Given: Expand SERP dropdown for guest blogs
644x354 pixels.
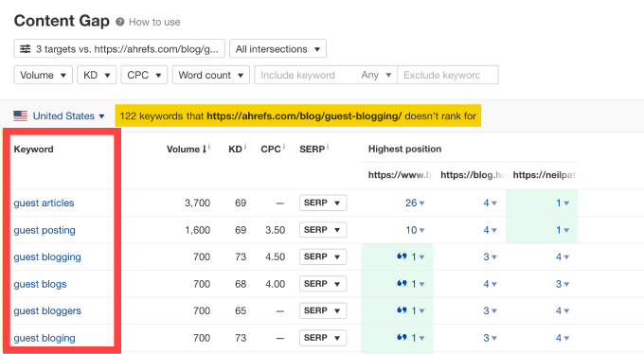Looking at the screenshot, I should (323, 284).
